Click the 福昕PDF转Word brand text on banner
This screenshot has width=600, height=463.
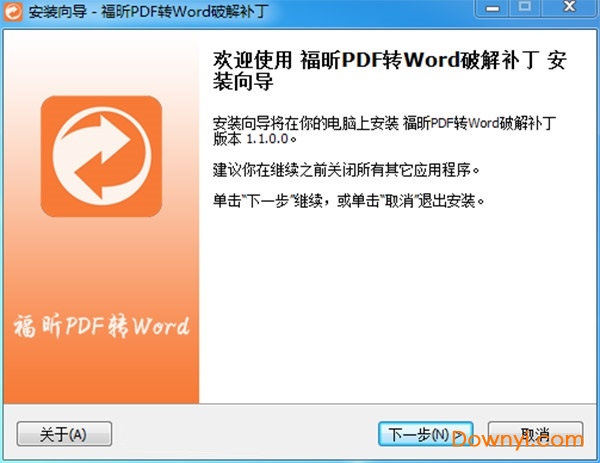(x=101, y=327)
